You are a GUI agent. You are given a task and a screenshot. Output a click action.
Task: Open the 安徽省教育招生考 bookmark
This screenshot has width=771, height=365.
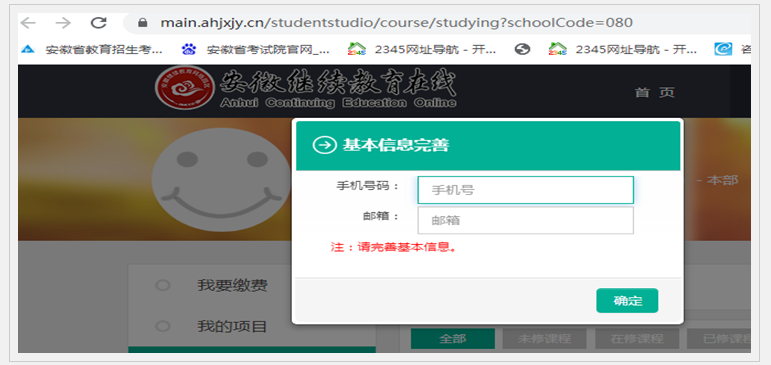[x=92, y=49]
